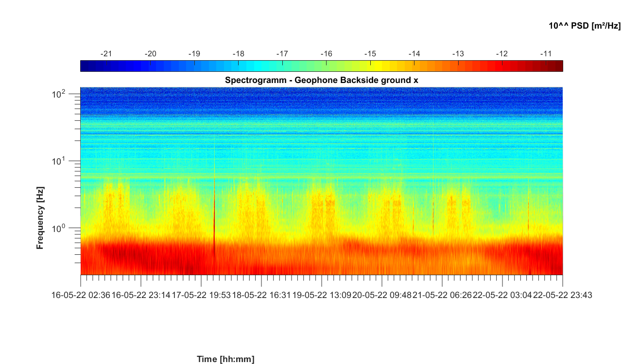Click the time label "16-05-22 02:36"
Image resolution: width=622 pixels, height=364 pixels.
tap(81, 294)
